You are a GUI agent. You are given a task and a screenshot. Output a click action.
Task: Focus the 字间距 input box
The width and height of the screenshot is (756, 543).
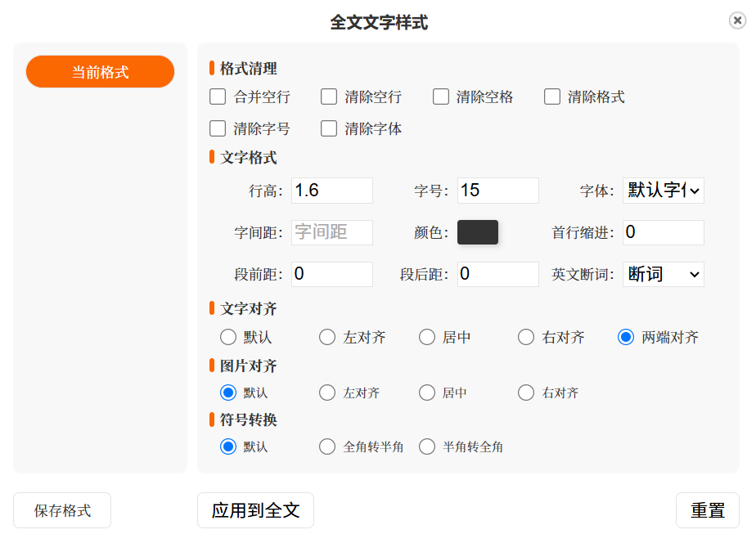pyautogui.click(x=331, y=232)
